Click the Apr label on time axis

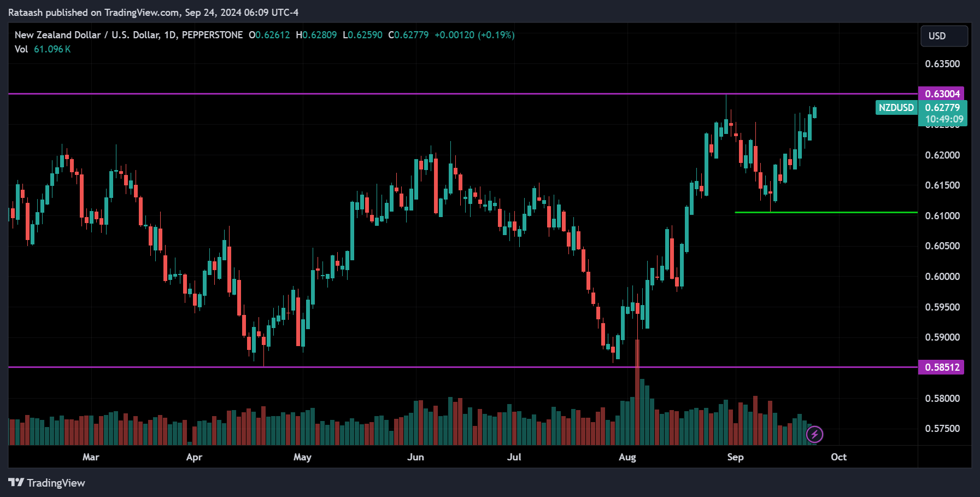(x=194, y=457)
